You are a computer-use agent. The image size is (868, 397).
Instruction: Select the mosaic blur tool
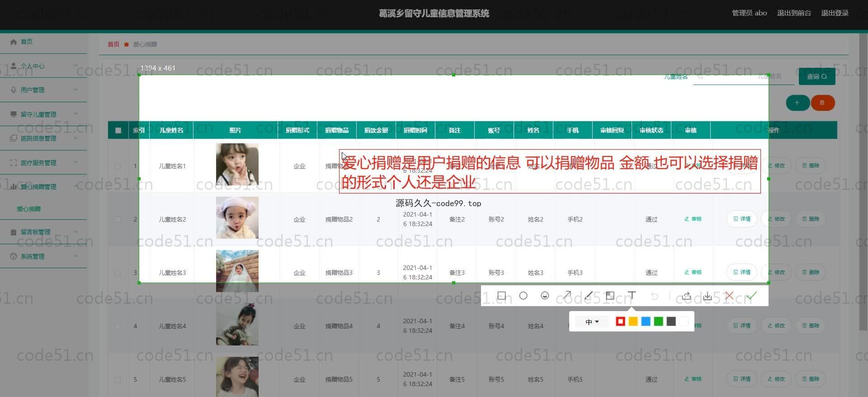click(x=610, y=296)
